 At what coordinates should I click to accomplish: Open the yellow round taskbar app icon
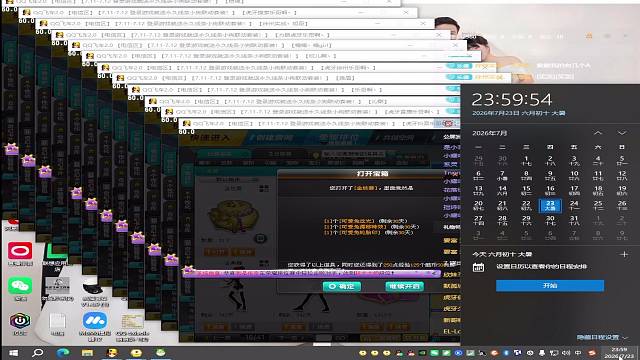click(136, 353)
